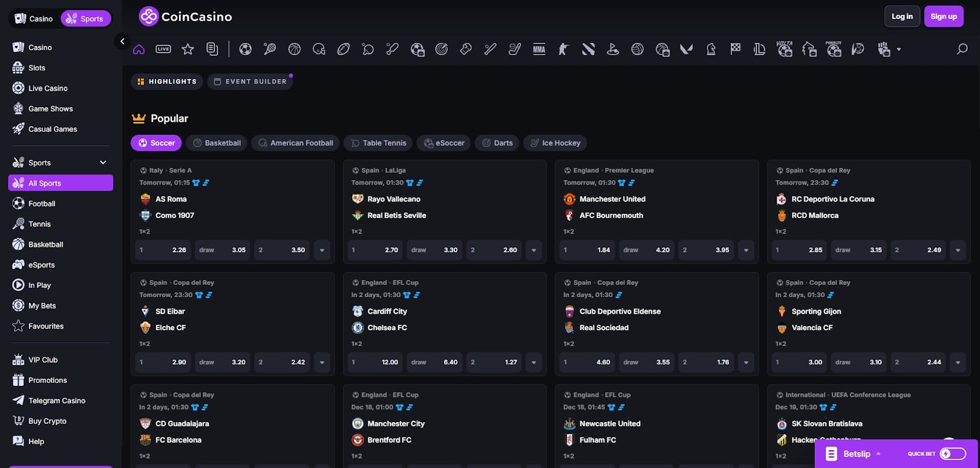Open more markets arrow for Rayo Vallecano match
This screenshot has height=468, width=980.
tap(534, 250)
